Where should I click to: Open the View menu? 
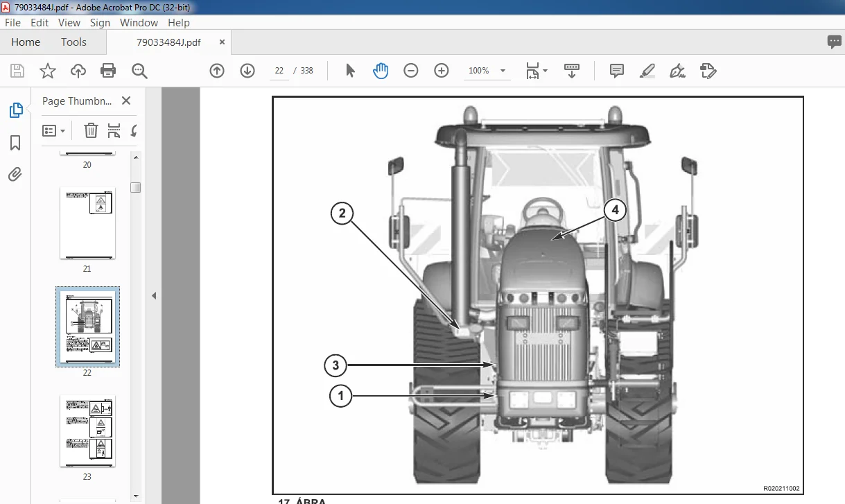[69, 22]
